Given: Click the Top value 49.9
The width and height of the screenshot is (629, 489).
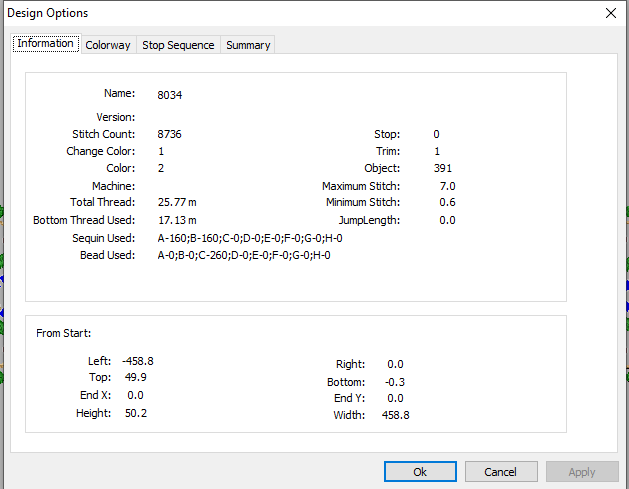Looking at the screenshot, I should click(136, 377).
